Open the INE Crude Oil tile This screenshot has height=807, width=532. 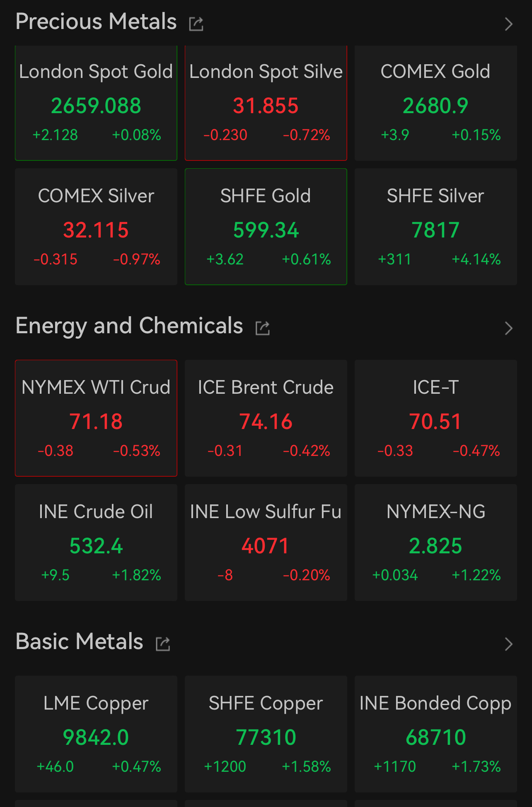96,543
